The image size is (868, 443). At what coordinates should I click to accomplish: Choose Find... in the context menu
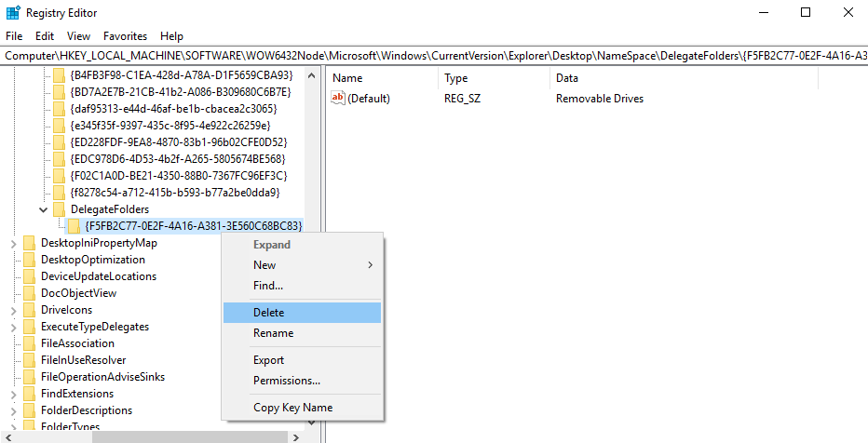click(302, 286)
